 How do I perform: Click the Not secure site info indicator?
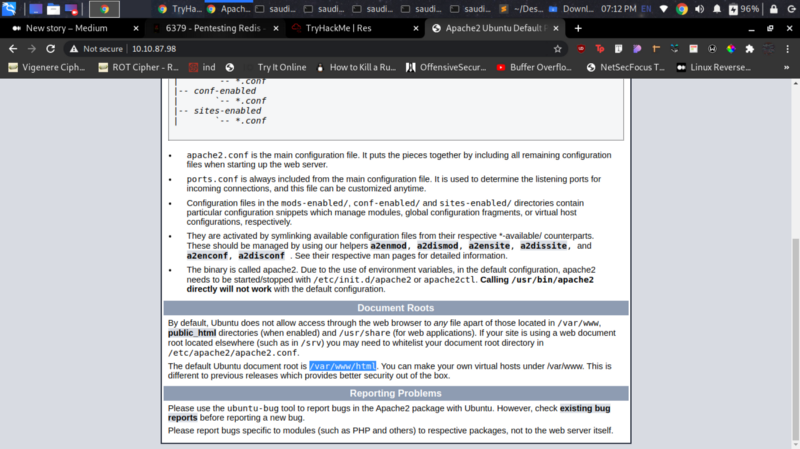96,48
